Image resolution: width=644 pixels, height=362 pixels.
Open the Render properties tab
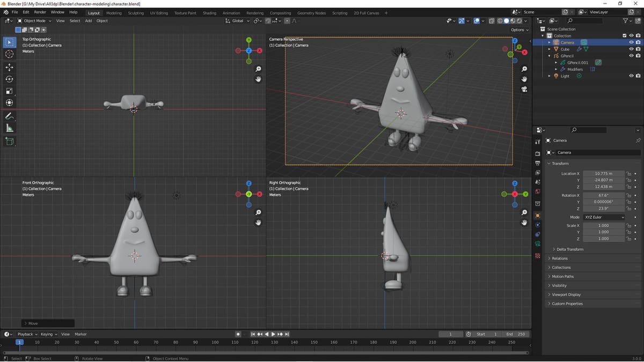538,154
